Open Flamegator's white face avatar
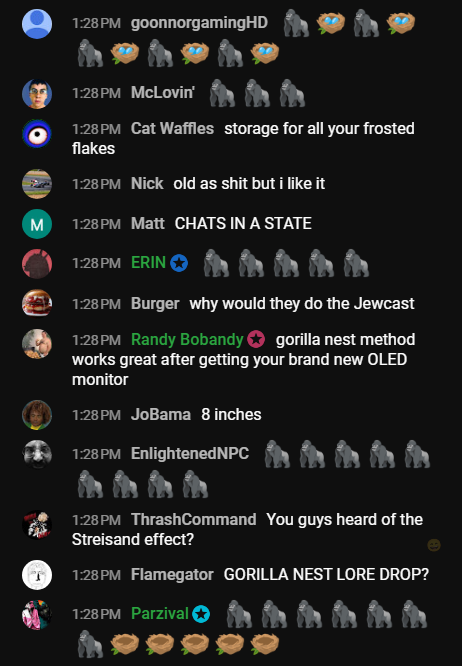Screen dimensions: 462x666 click(x=37, y=575)
